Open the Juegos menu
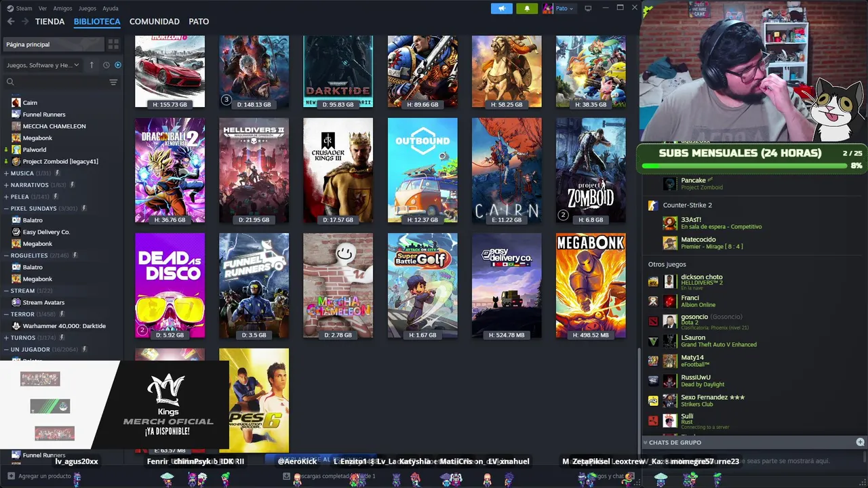Image resolution: width=868 pixels, height=488 pixels. click(87, 8)
